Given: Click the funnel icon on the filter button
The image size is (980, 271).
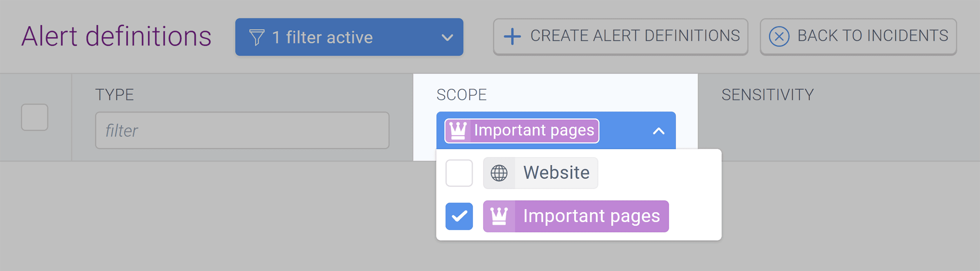Looking at the screenshot, I should 257,37.
